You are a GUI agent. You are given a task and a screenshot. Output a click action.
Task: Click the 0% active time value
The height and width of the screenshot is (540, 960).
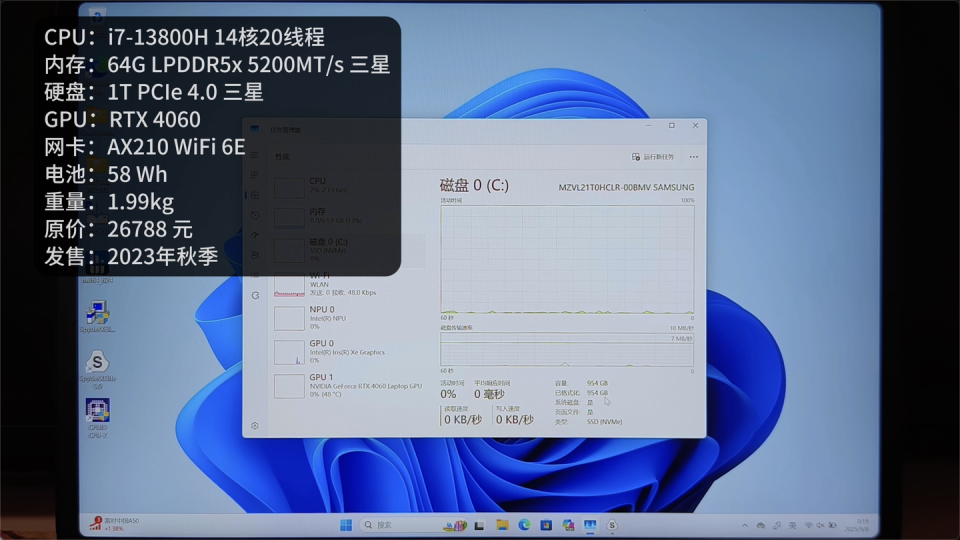(448, 394)
